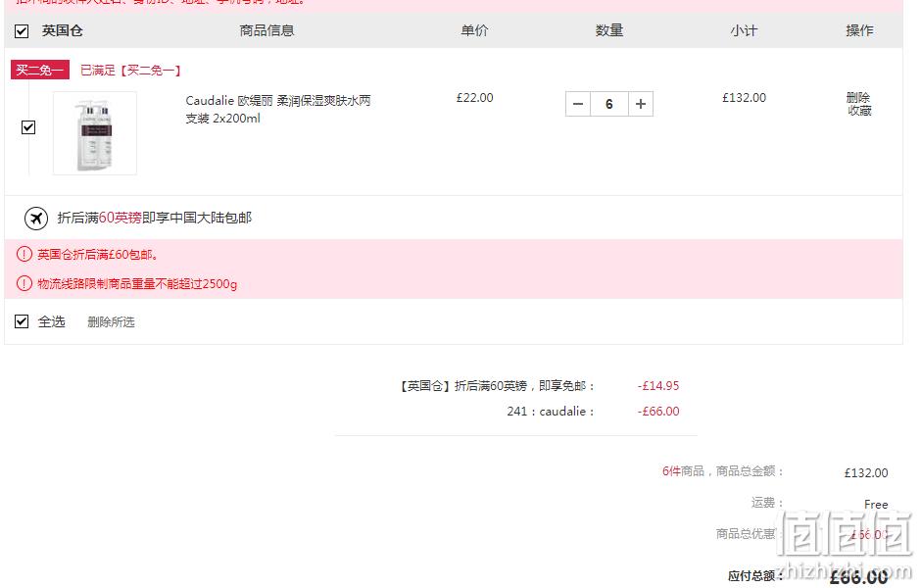This screenshot has width=921, height=588.
Task: Click the 应付总额 label
Action: (x=756, y=575)
